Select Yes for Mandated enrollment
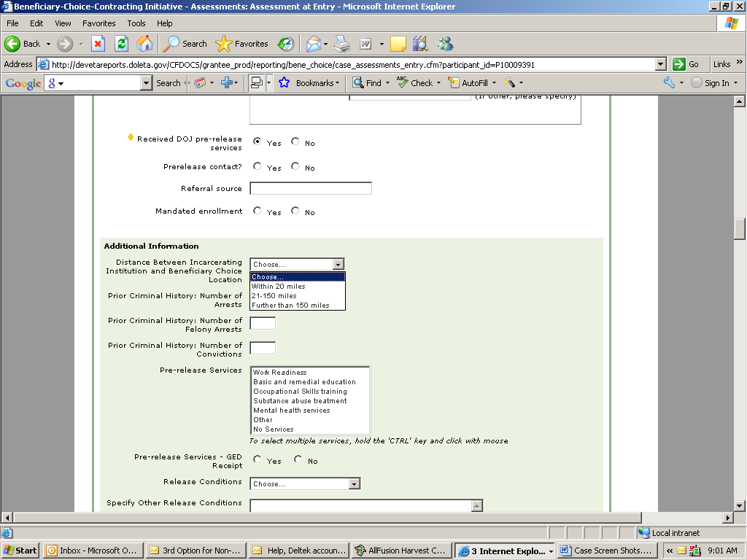The width and height of the screenshot is (747, 560). (258, 211)
